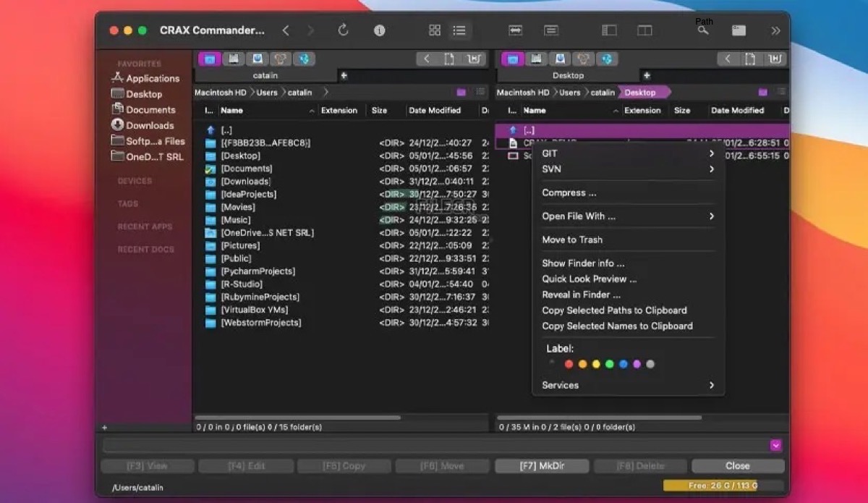The image size is (868, 503).
Task: Click the key-shaped Path search icon
Action: pos(703,30)
